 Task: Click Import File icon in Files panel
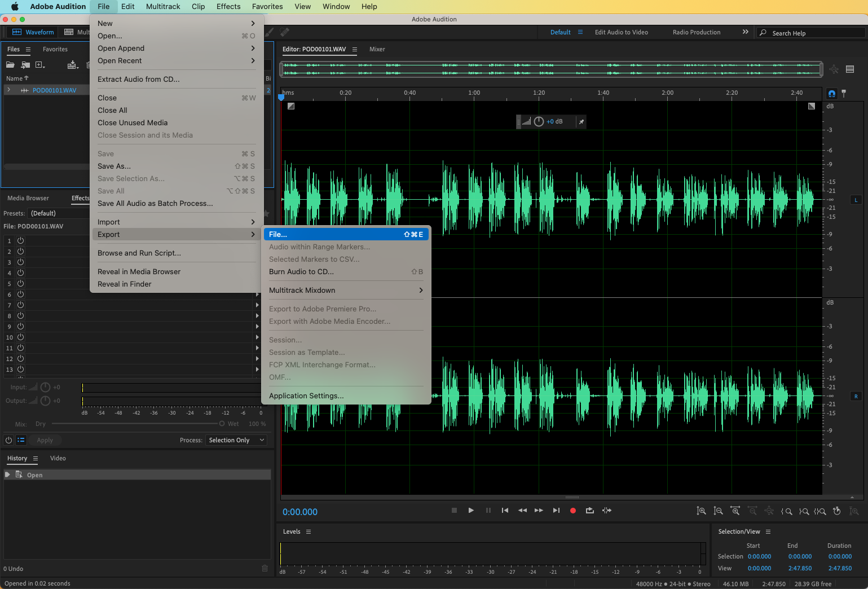point(25,65)
